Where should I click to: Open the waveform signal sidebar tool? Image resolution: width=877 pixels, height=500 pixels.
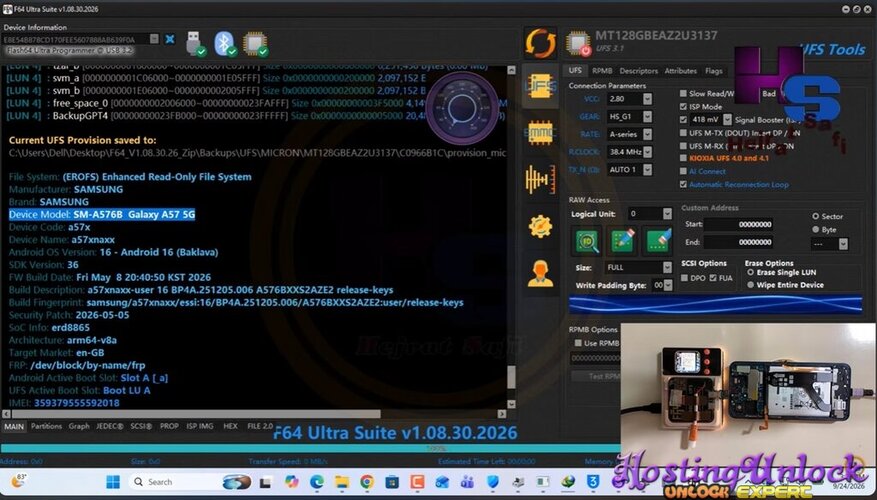[x=540, y=179]
